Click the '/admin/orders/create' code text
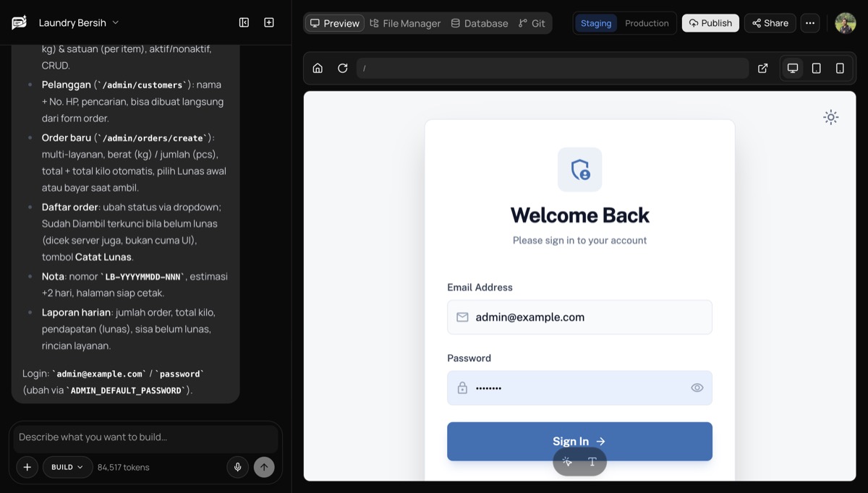868x493 pixels. [154, 138]
